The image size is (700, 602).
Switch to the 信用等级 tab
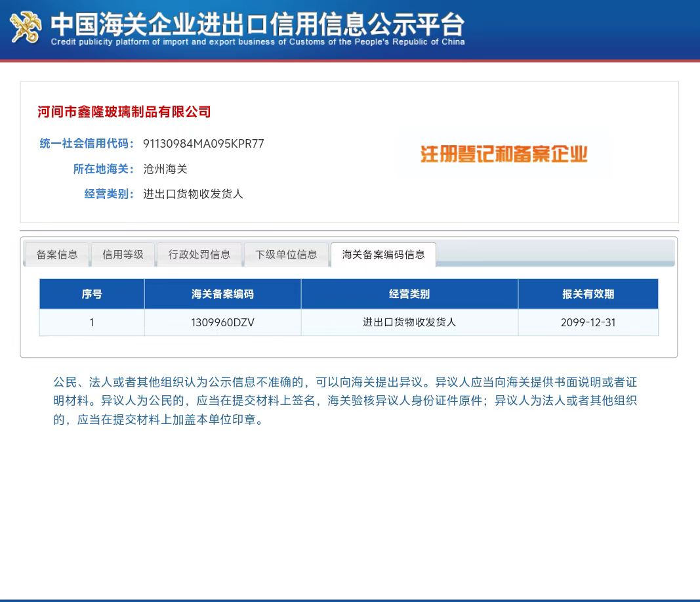click(123, 255)
